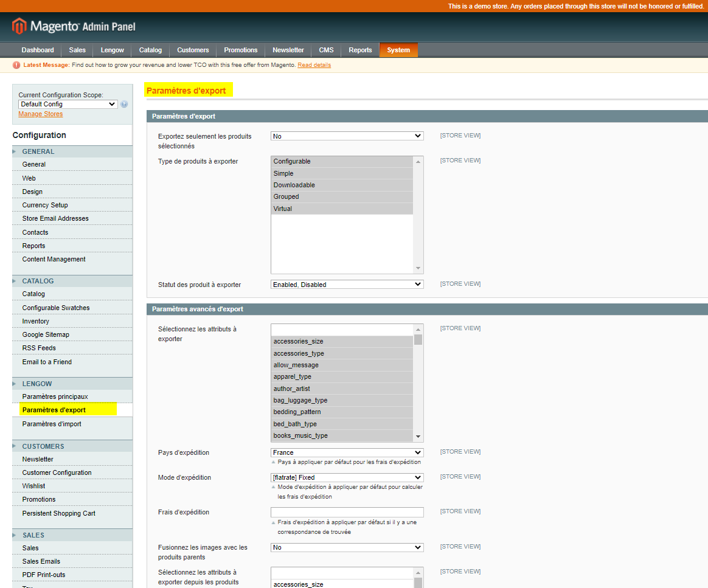Follow the Read details link
This screenshot has width=708, height=588.
[314, 65]
